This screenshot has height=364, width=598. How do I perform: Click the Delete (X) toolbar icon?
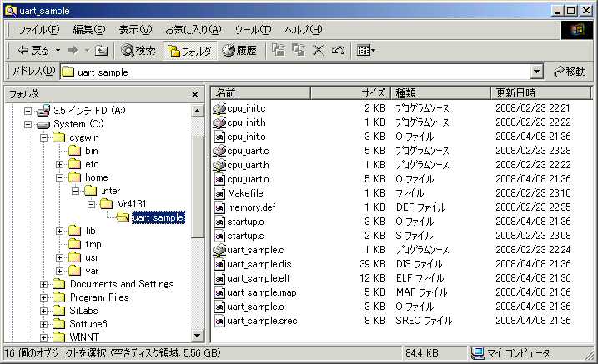coord(318,50)
